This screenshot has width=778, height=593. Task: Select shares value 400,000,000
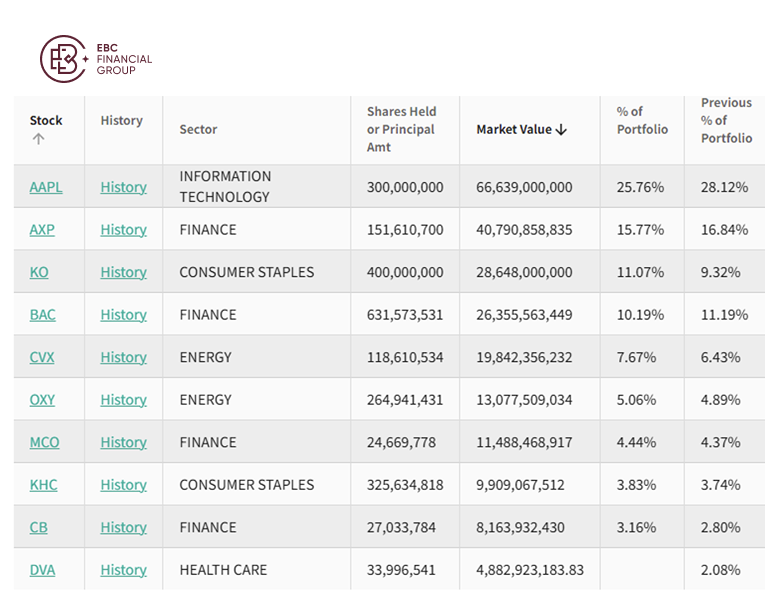pyautogui.click(x=405, y=272)
